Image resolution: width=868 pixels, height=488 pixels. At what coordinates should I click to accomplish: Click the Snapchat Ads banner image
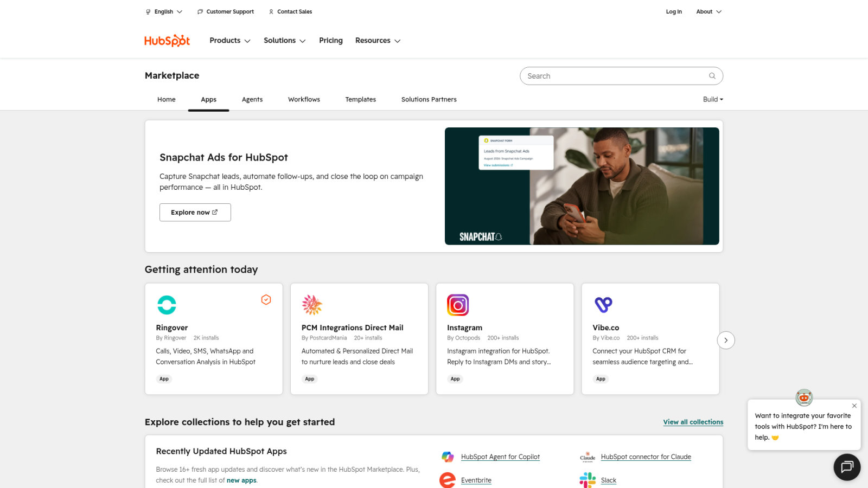[582, 186]
